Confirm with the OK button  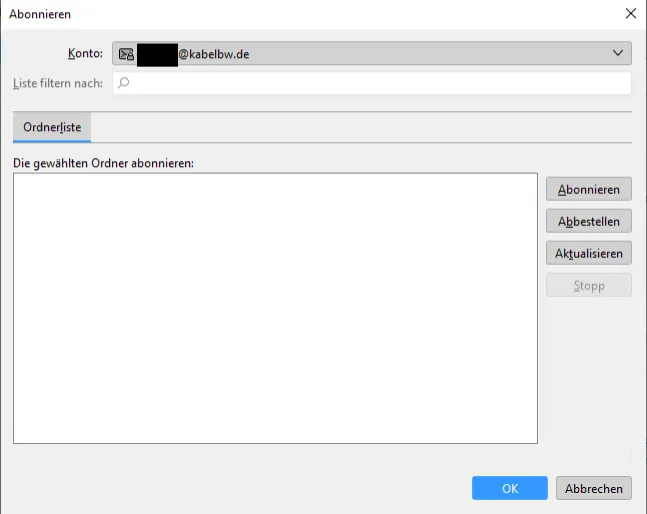tap(510, 488)
